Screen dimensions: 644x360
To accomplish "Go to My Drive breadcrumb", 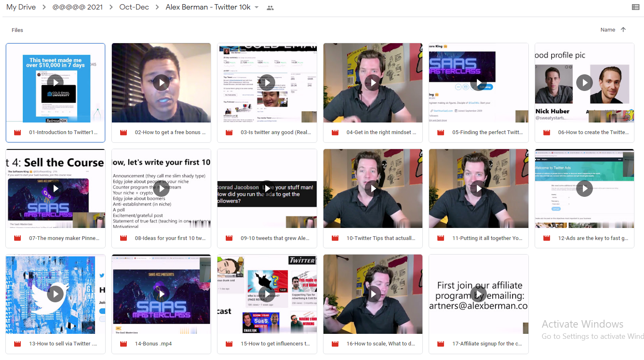I will point(21,7).
